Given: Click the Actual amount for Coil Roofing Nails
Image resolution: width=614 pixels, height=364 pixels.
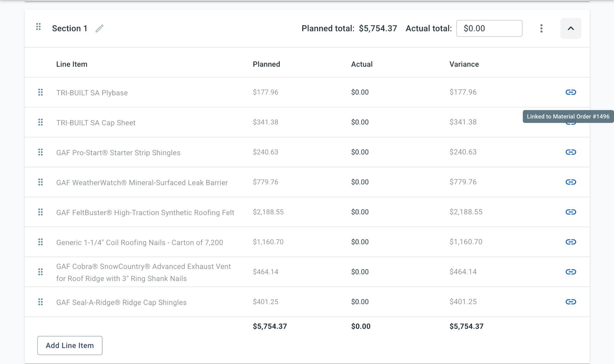Looking at the screenshot, I should click(x=360, y=242).
